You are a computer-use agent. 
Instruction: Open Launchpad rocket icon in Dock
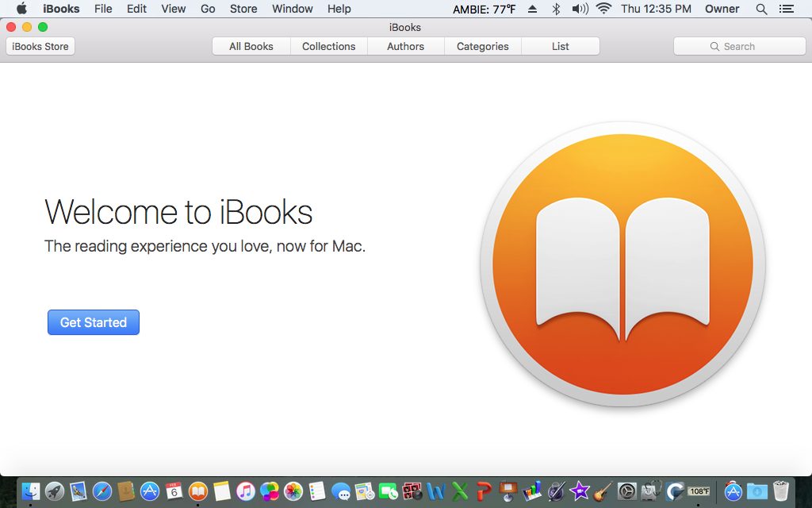click(x=55, y=491)
